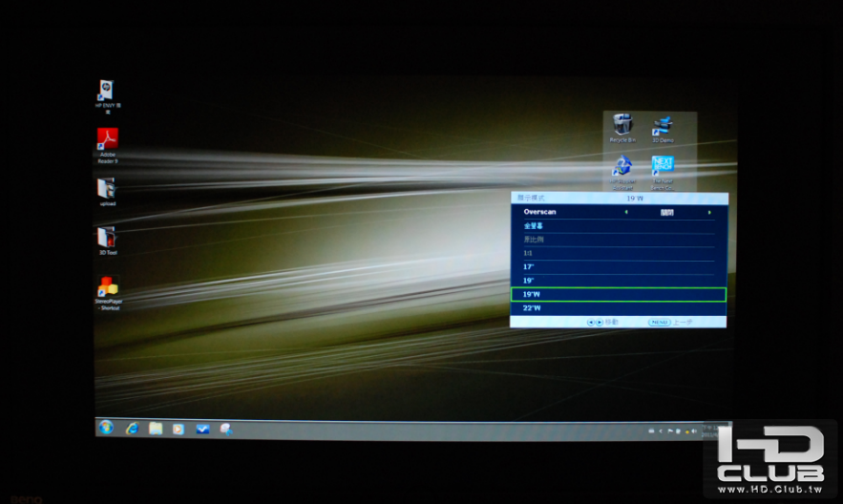This screenshot has width=843, height=504.
Task: Open the Adobe Reader 9 desktop icon
Action: [x=108, y=146]
